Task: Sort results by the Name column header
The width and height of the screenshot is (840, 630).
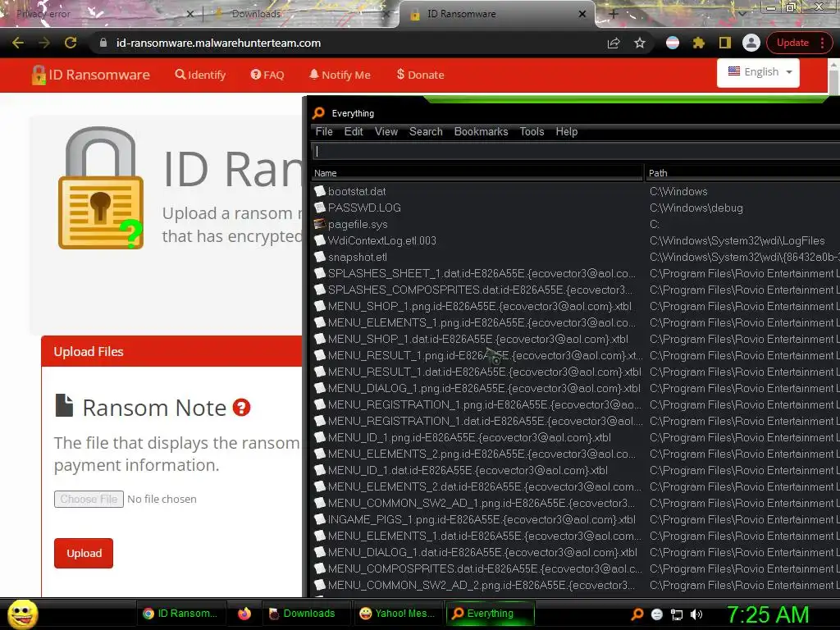Action: [x=477, y=173]
